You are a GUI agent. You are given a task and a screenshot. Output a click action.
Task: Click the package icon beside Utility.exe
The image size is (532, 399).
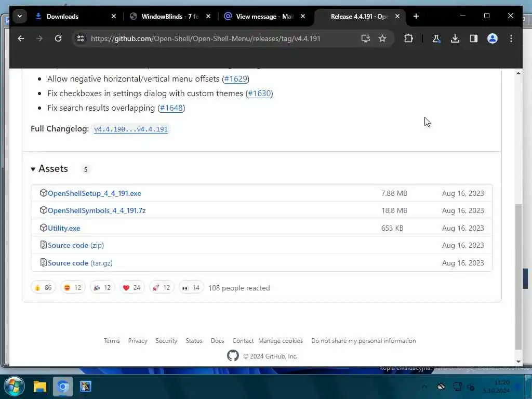pos(43,228)
